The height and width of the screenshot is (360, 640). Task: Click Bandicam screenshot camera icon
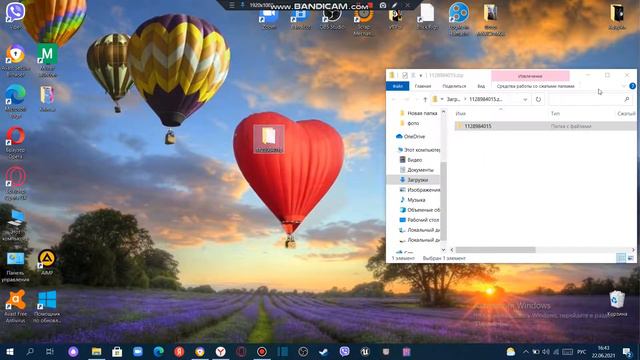click(x=383, y=5)
